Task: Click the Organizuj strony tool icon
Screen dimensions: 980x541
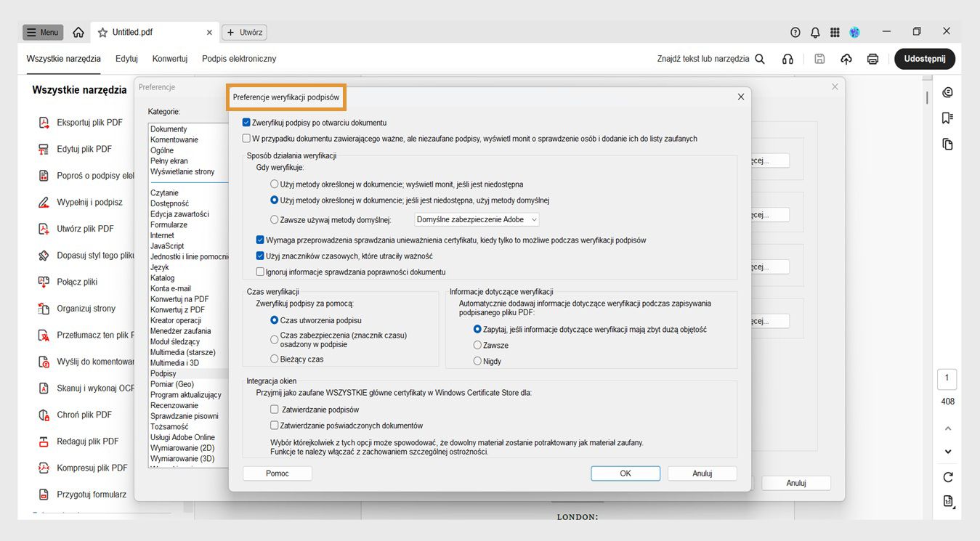Action: coord(44,309)
